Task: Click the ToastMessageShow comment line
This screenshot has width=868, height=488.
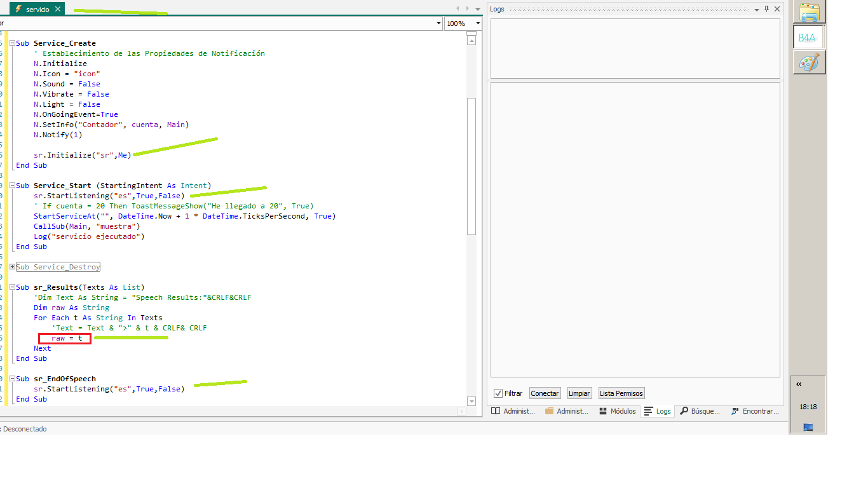Action: pos(173,206)
